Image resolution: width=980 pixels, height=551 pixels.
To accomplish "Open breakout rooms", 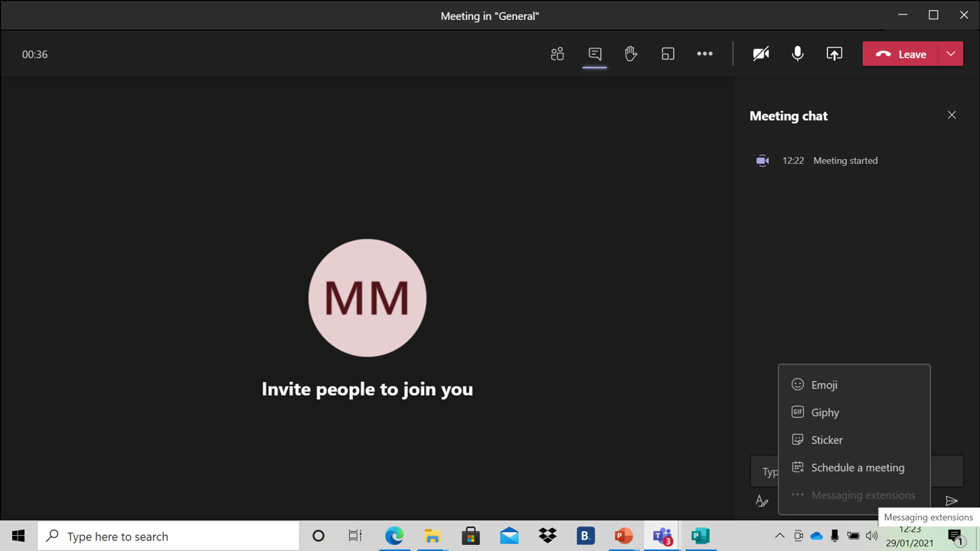I will [x=668, y=54].
